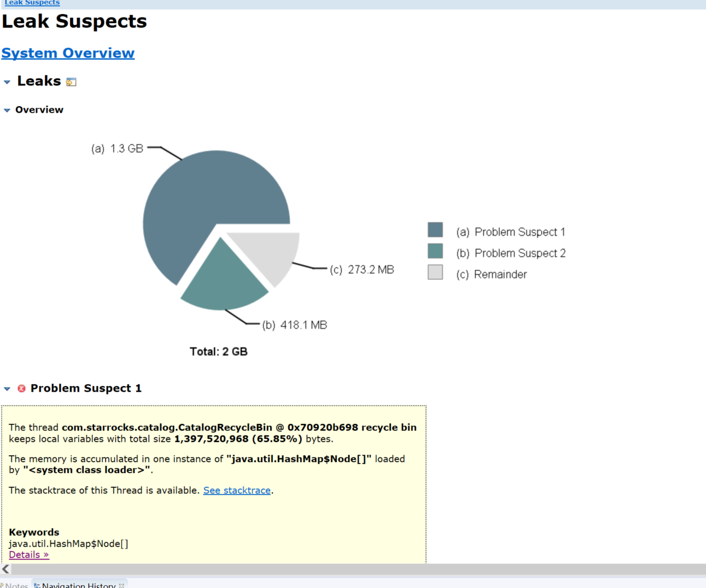The image size is (706, 588).
Task: Click the Problem Suspect 2 legend color swatch
Action: click(435, 251)
